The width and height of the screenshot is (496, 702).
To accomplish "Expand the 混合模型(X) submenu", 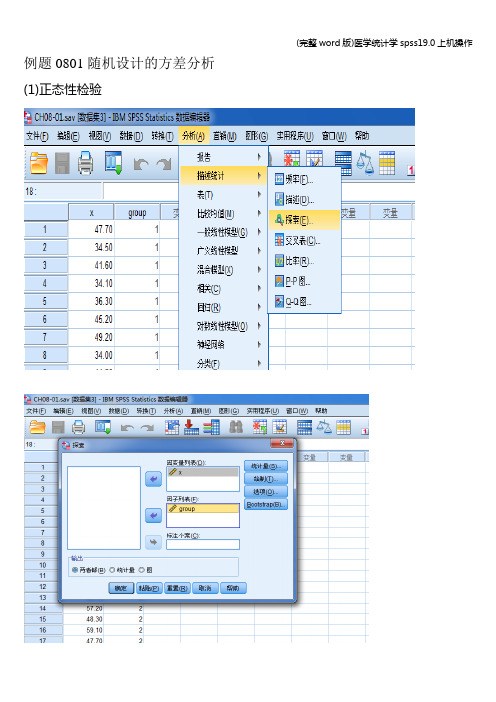I will [x=223, y=270].
